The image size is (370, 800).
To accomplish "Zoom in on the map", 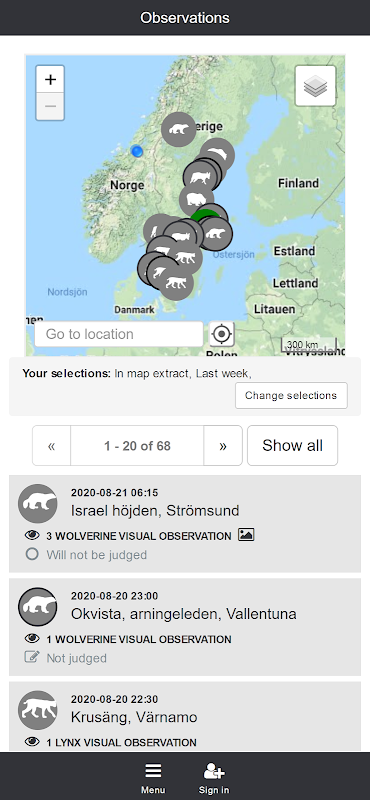I will pos(50,80).
